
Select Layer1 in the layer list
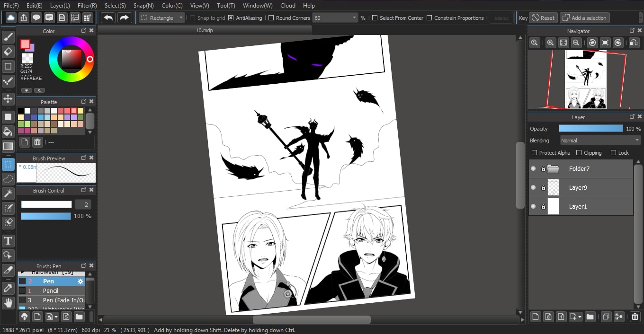(581, 206)
